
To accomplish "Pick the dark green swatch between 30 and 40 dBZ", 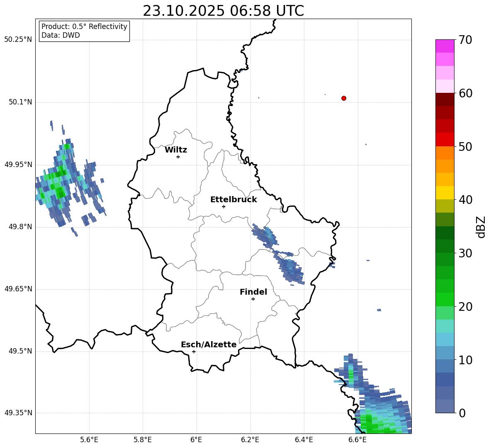I will click(445, 233).
